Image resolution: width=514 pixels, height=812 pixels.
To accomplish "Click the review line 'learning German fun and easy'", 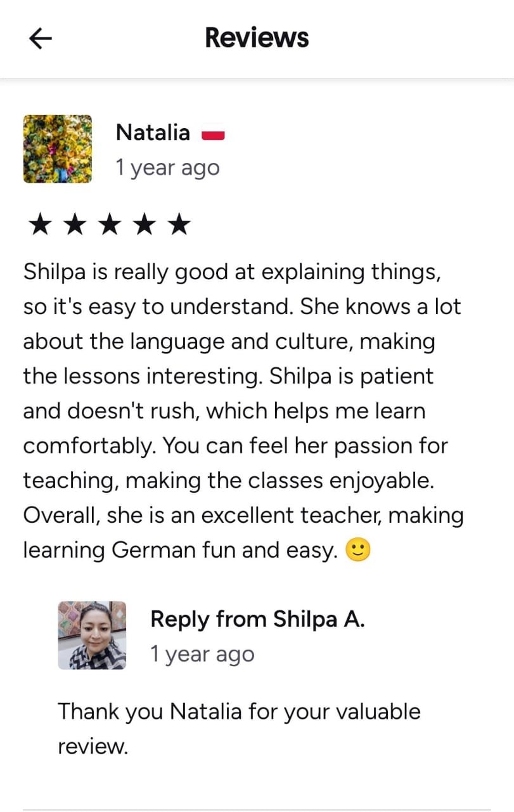I will tap(180, 550).
